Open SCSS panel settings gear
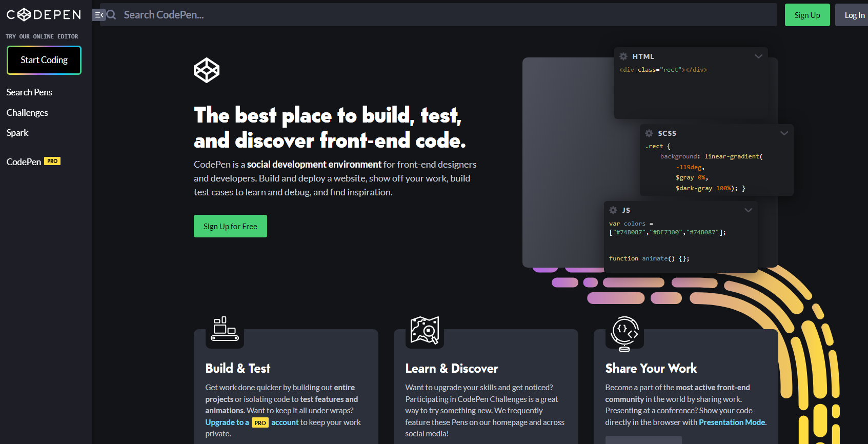 coord(649,133)
